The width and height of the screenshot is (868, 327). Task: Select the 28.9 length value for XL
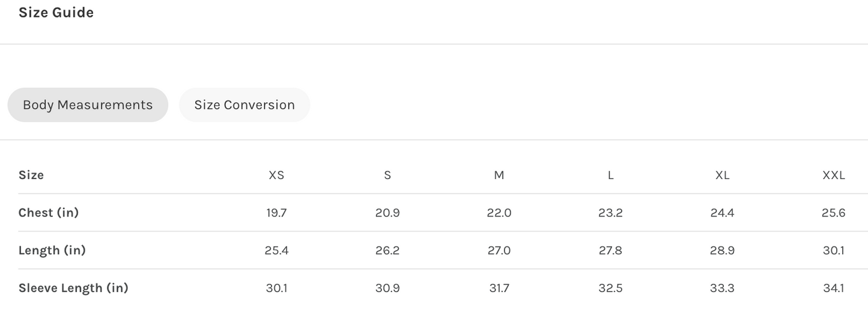(722, 251)
